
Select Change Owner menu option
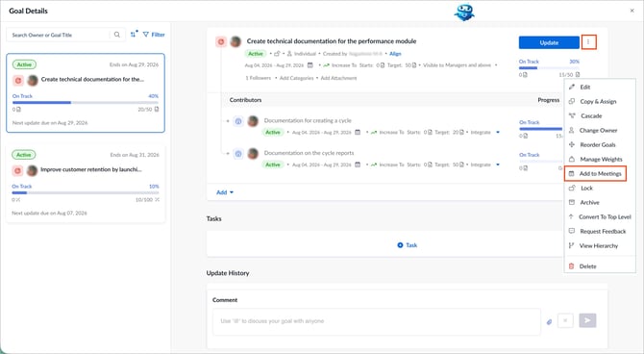[600, 130]
